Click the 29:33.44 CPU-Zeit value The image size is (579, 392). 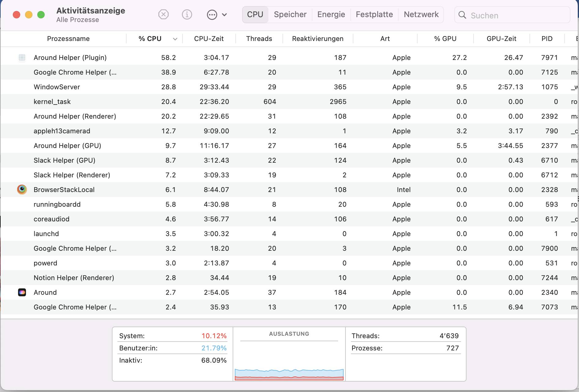point(214,87)
